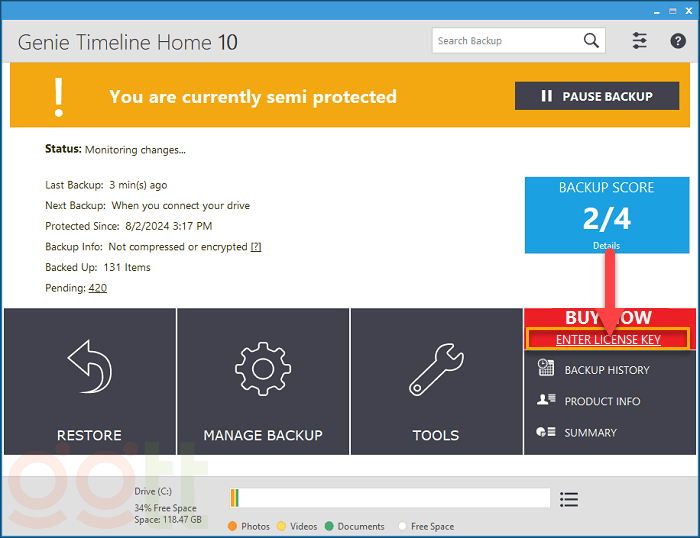Open Backup Score details

606,245
